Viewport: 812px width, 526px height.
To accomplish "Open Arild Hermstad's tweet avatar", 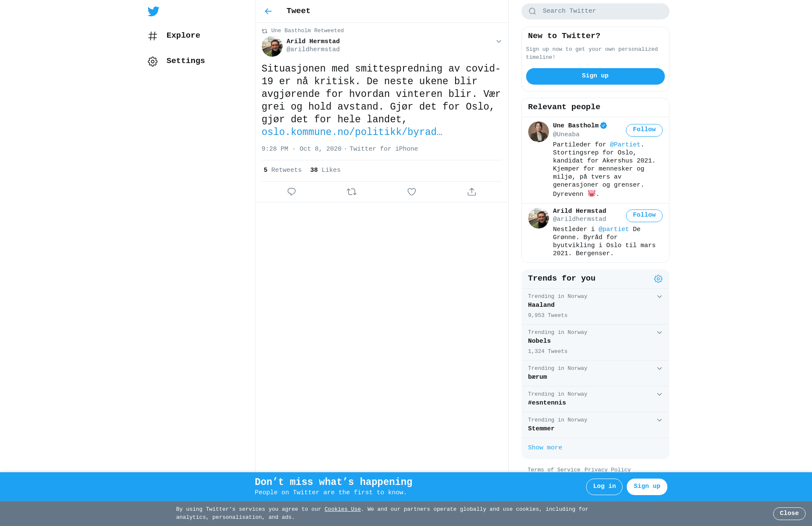I will tap(272, 46).
